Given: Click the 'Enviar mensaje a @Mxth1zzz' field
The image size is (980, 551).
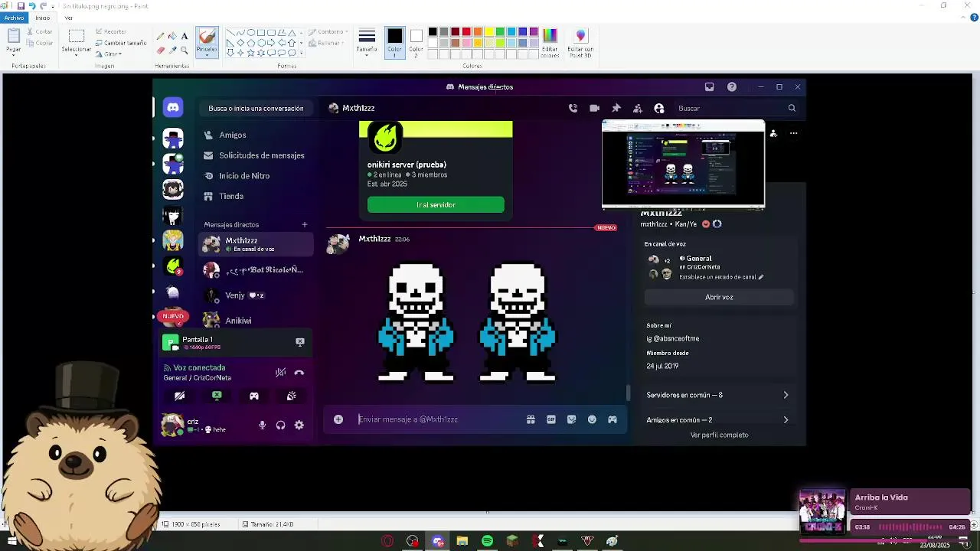Looking at the screenshot, I should 436,419.
